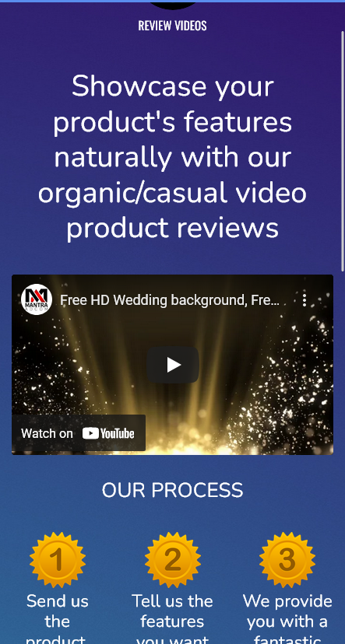
Task: Click the gold number 2 badge
Action: pos(173,560)
